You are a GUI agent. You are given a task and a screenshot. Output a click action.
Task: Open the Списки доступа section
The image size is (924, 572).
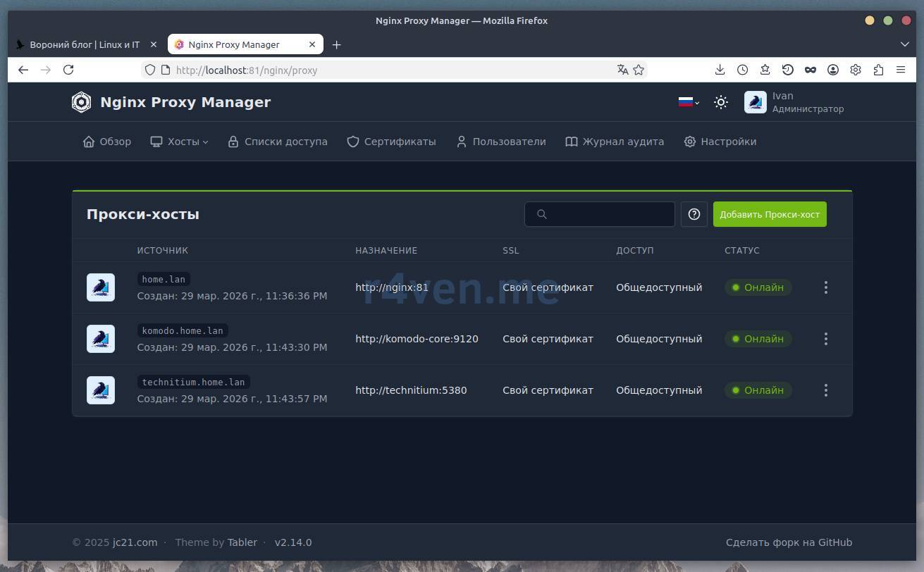pos(278,142)
